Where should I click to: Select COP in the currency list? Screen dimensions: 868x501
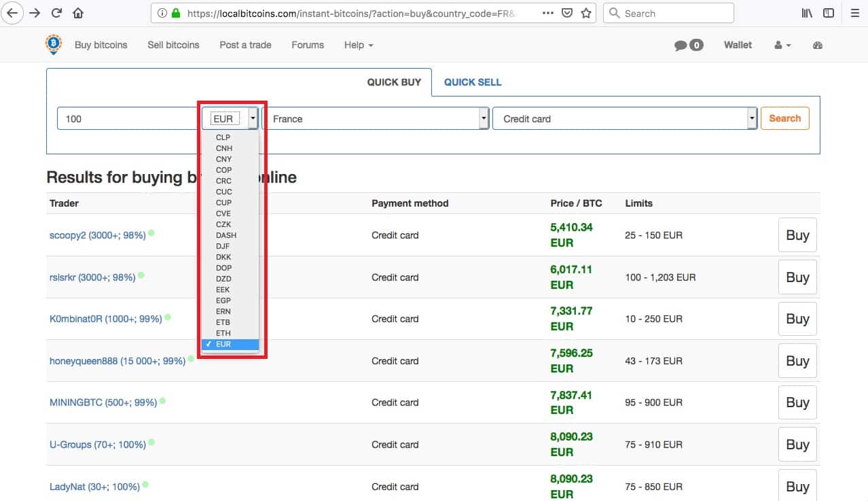(230, 170)
